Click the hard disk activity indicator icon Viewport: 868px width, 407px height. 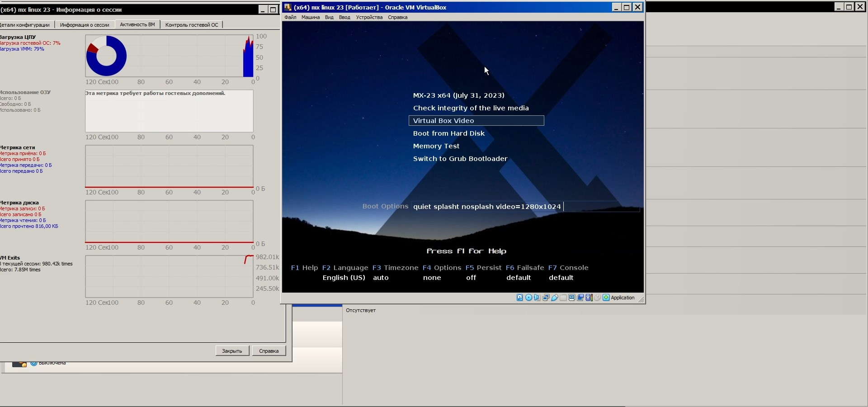click(x=520, y=298)
